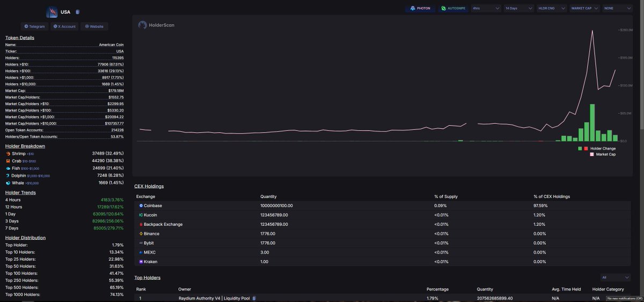Screen dimensions: 644x302
Task: Open the AUTOSNIPE button
Action: click(452, 9)
